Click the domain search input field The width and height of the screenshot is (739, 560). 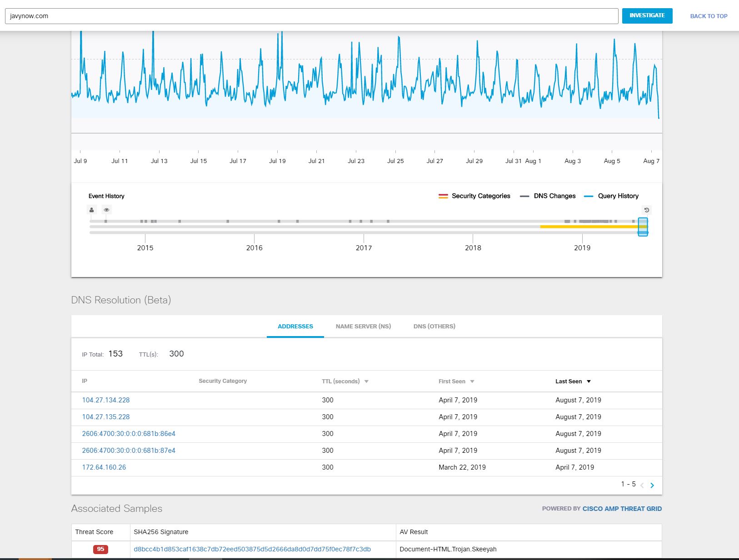point(311,16)
